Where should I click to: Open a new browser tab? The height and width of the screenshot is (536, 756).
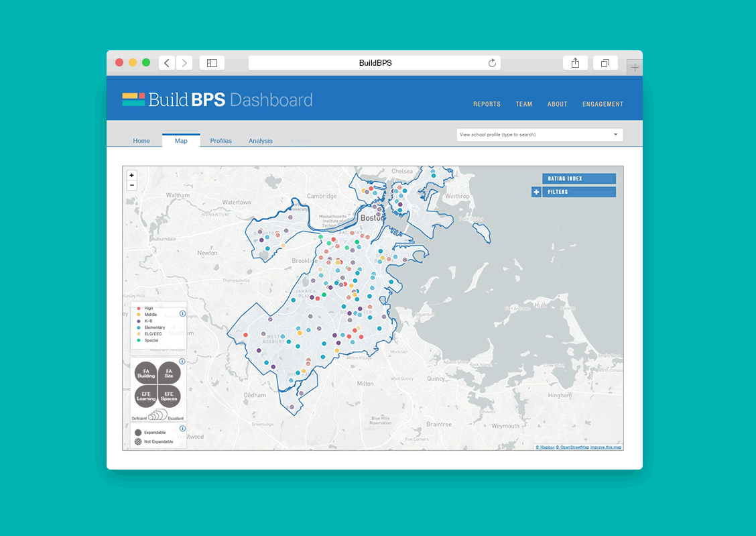pyautogui.click(x=635, y=68)
